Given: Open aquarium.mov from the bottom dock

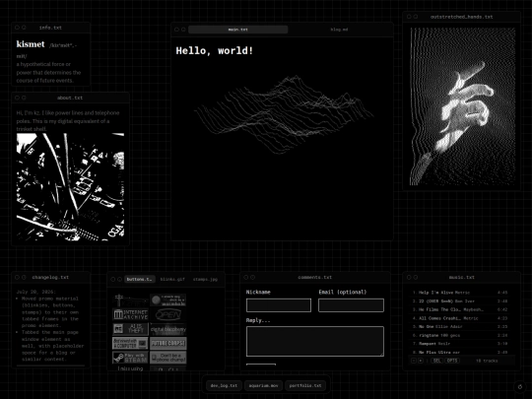Looking at the screenshot, I should 263,386.
